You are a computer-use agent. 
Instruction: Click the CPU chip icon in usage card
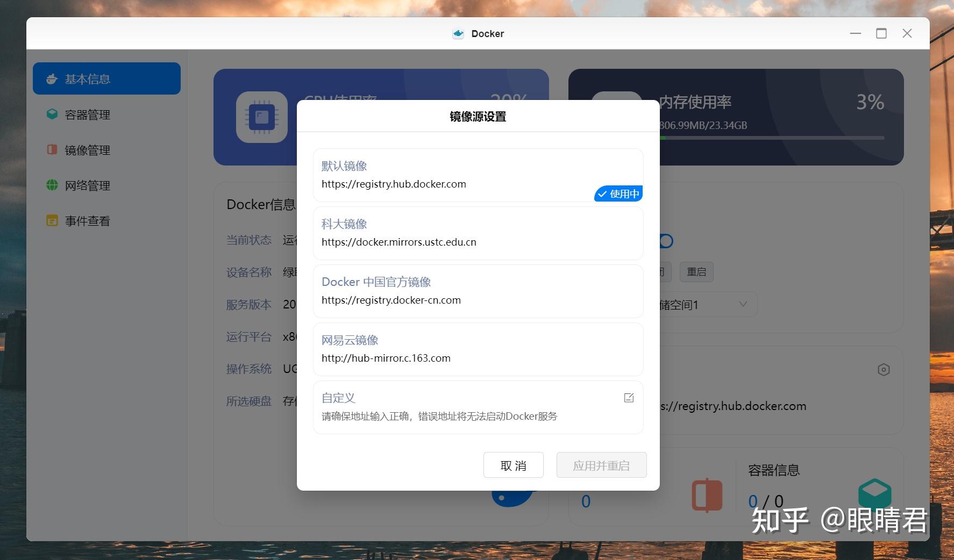click(x=261, y=117)
